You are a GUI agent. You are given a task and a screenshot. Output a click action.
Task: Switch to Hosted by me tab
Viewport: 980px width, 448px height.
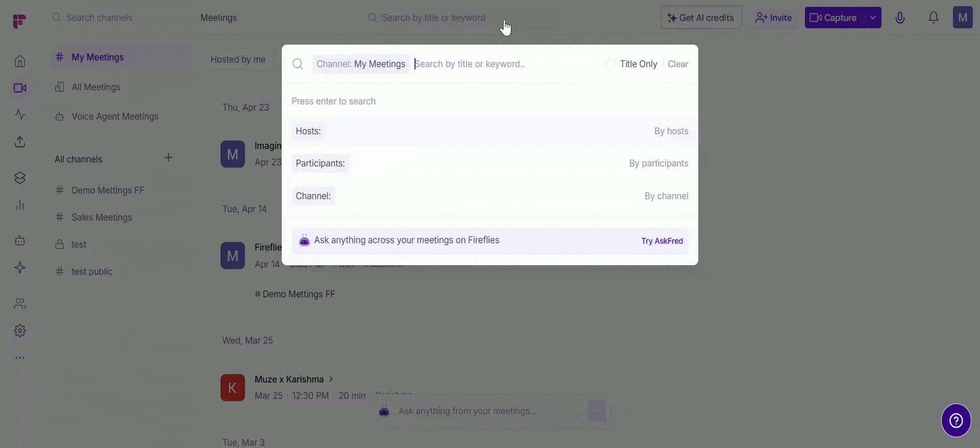238,60
